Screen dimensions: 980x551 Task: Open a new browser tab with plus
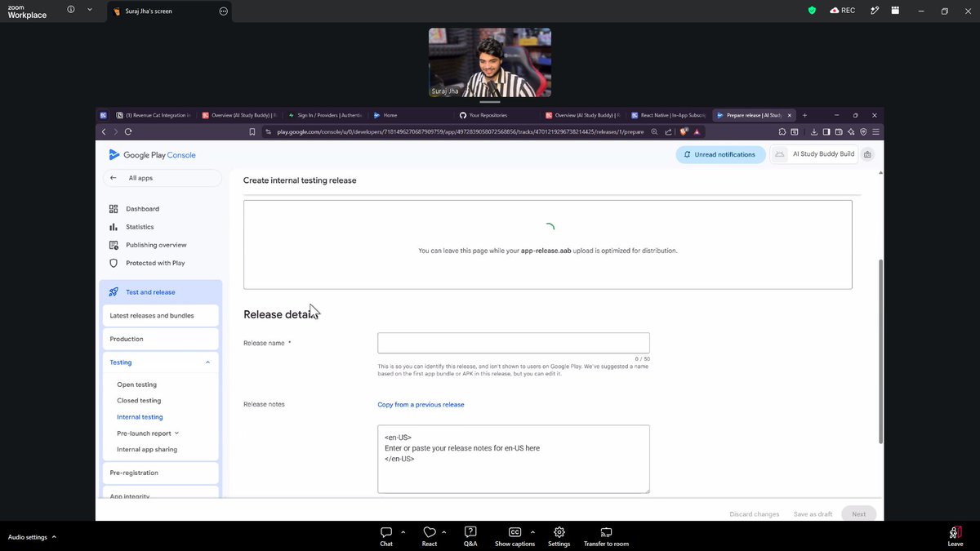tap(804, 115)
